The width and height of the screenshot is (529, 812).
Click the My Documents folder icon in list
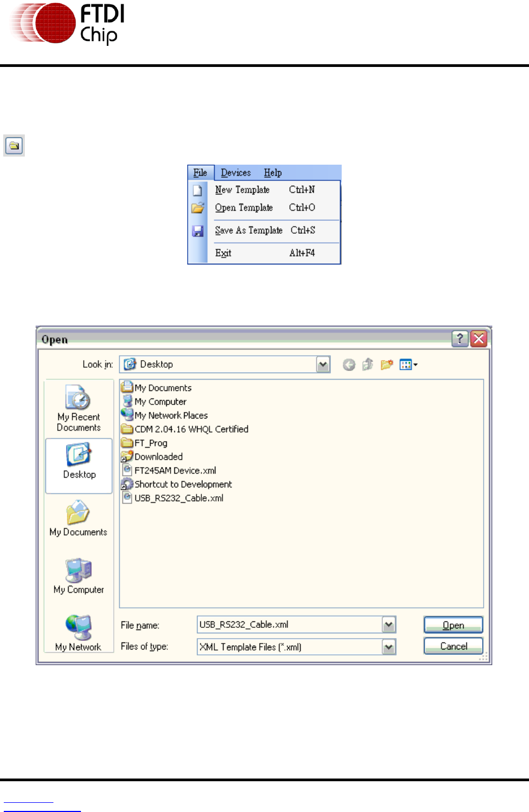tap(127, 387)
